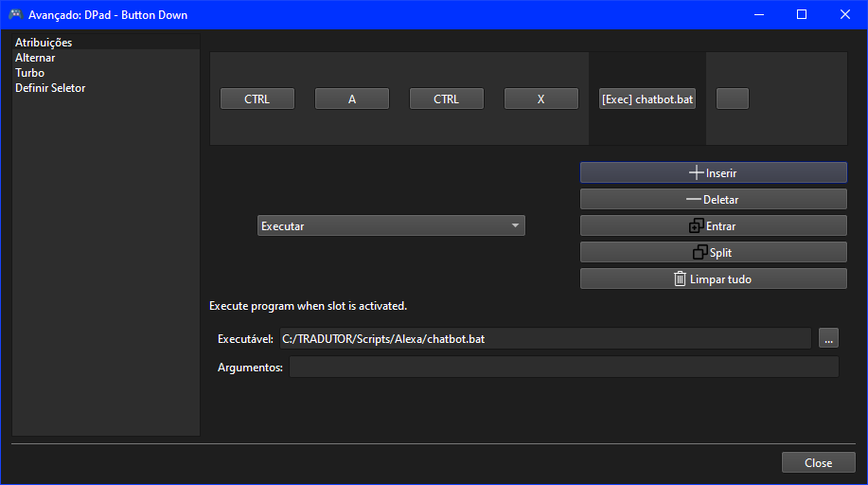Click the Split icon
The width and height of the screenshot is (868, 485).
[700, 253]
